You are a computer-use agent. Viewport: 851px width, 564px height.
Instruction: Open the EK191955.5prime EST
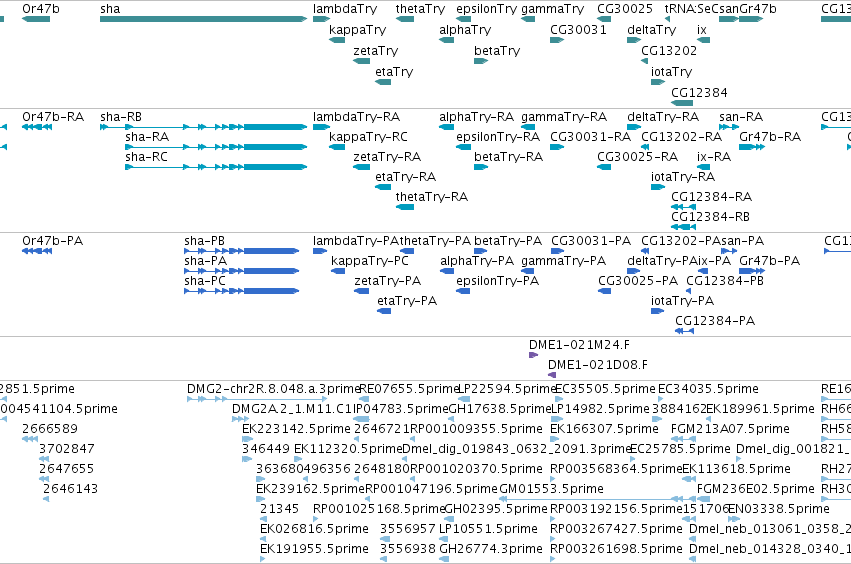(263, 559)
